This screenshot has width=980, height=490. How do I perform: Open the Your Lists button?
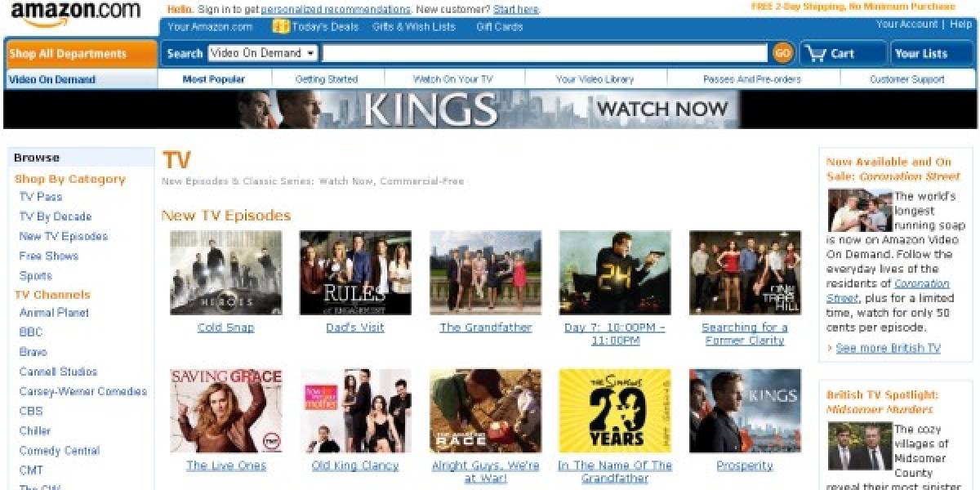click(931, 53)
